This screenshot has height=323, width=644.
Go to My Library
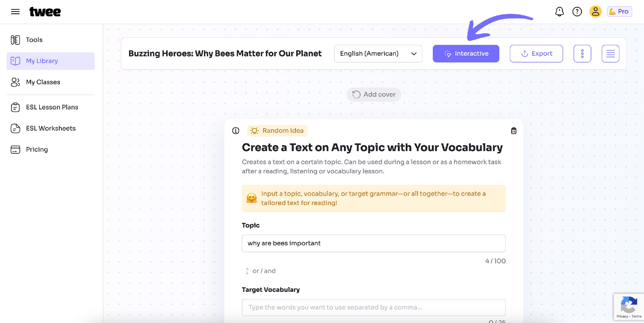point(50,61)
